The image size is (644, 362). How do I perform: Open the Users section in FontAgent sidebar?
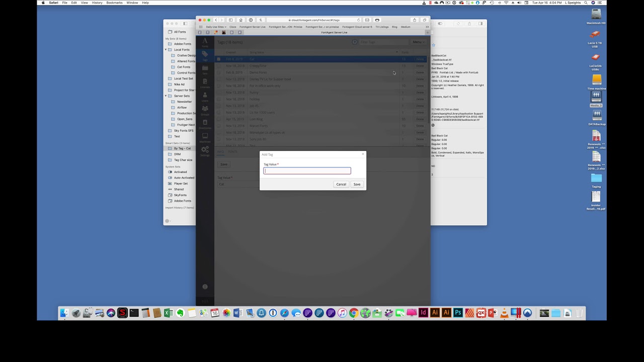click(205, 97)
